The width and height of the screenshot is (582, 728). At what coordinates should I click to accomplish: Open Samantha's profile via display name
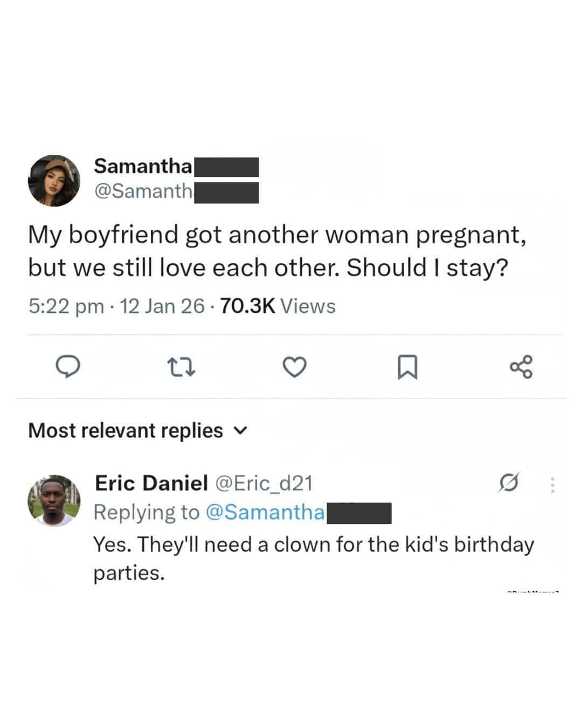click(x=143, y=166)
